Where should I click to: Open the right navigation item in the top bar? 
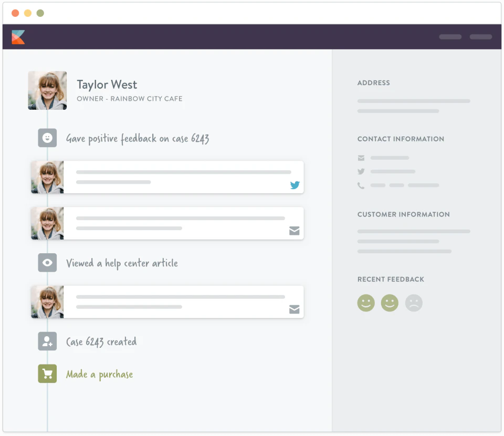pyautogui.click(x=481, y=37)
